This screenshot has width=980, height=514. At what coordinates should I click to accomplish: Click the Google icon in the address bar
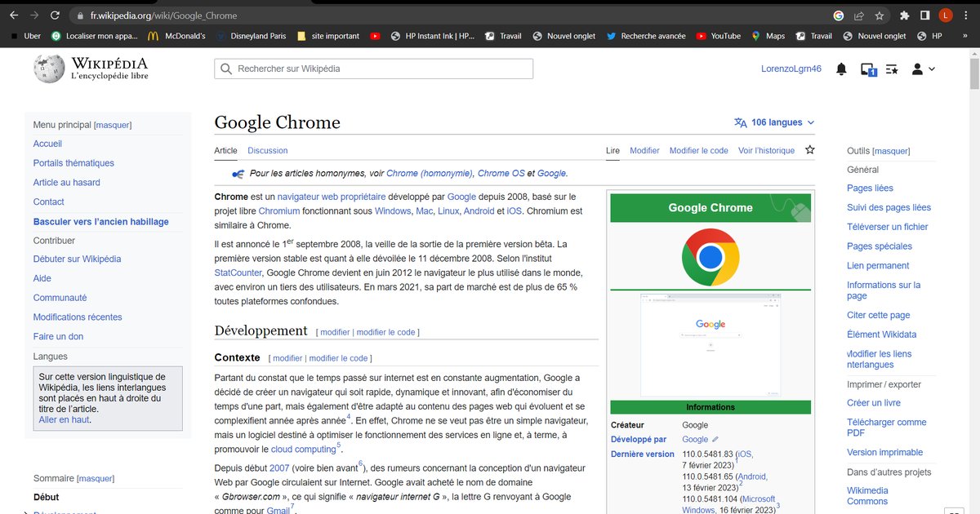[839, 16]
